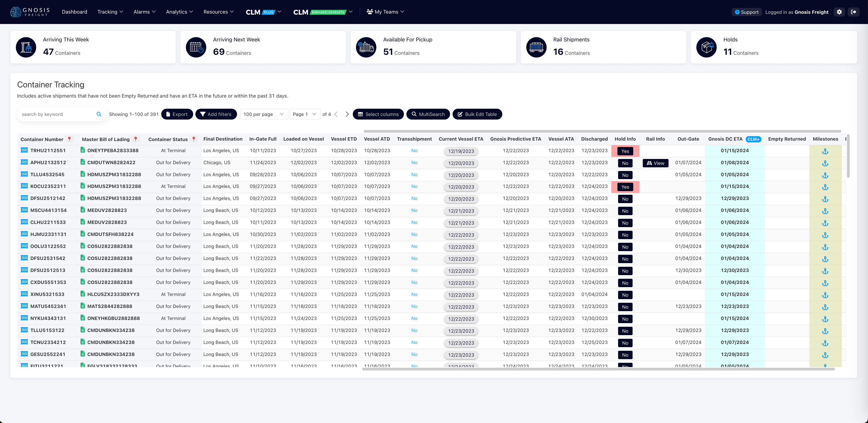
Task: Click the calendar icon on Arriving Next Week card
Action: 196,47
